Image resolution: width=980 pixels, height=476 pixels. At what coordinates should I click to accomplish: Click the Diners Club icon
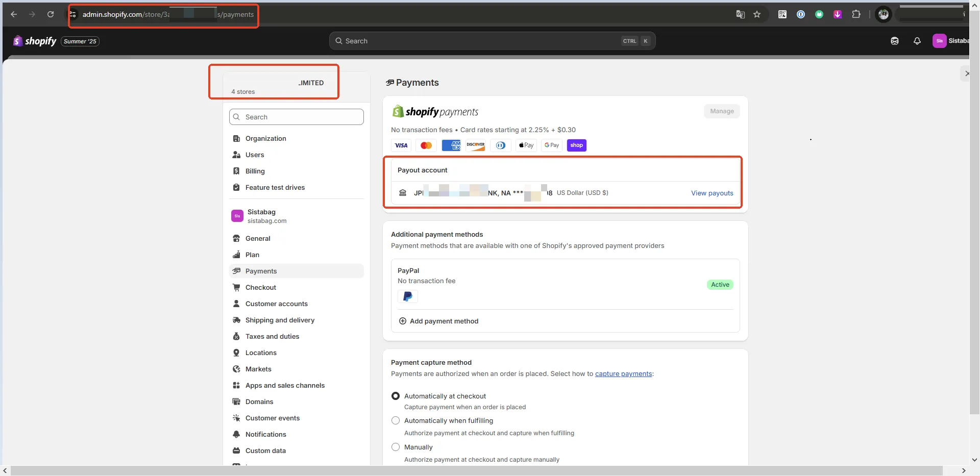501,145
